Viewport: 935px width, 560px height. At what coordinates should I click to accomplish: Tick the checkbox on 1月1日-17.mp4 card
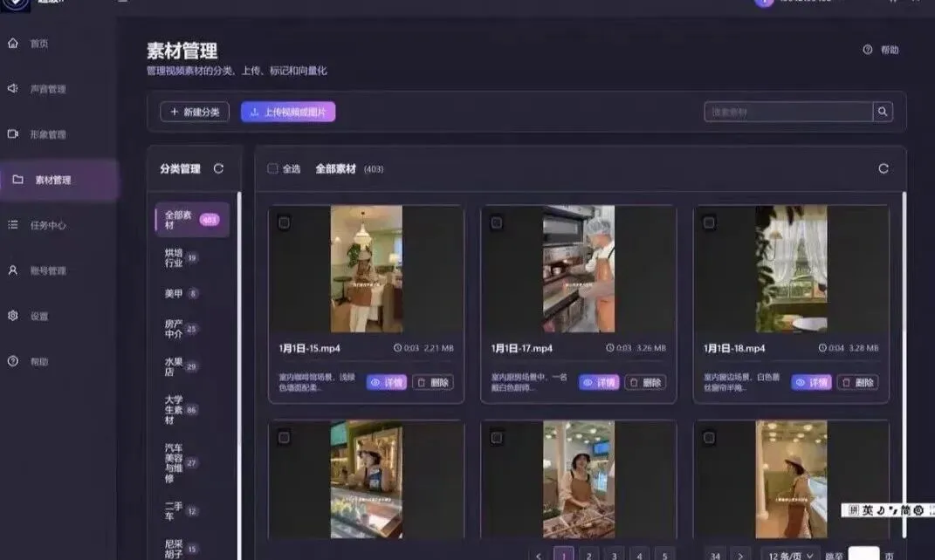point(496,222)
